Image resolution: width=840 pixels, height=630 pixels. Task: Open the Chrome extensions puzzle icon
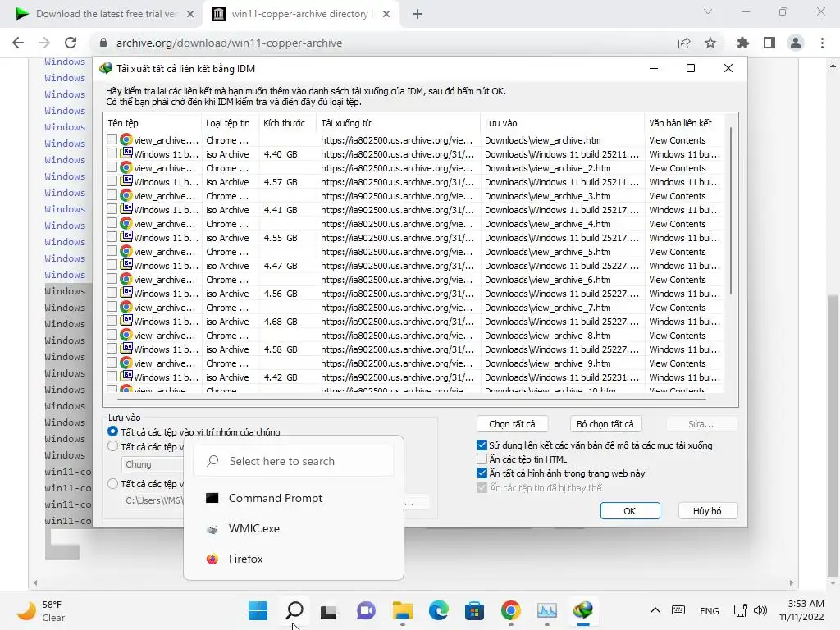742,43
